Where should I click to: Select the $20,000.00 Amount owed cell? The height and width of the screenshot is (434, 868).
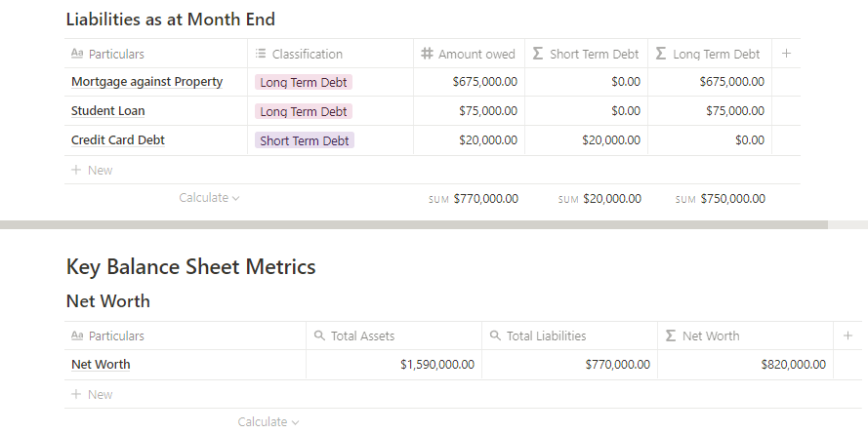click(469, 140)
